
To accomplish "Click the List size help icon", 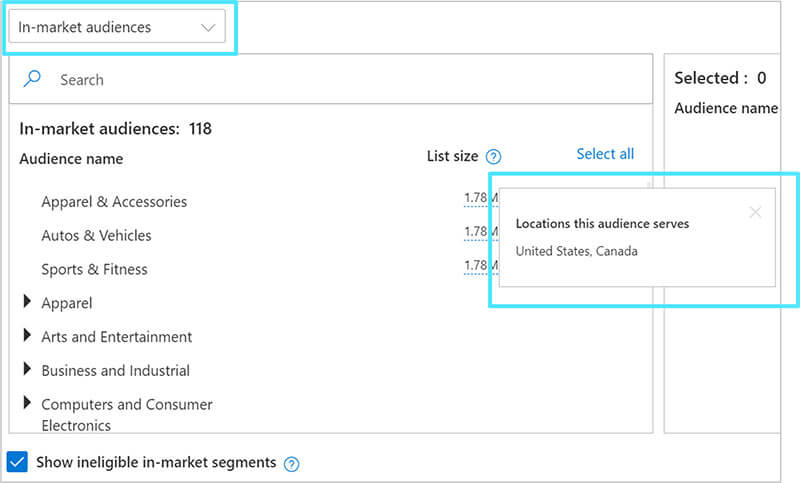I will point(493,157).
